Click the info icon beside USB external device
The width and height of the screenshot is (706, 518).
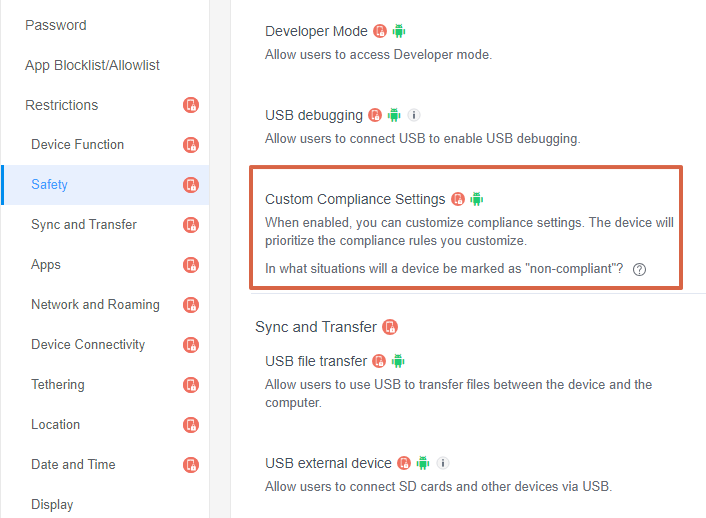[x=443, y=463]
